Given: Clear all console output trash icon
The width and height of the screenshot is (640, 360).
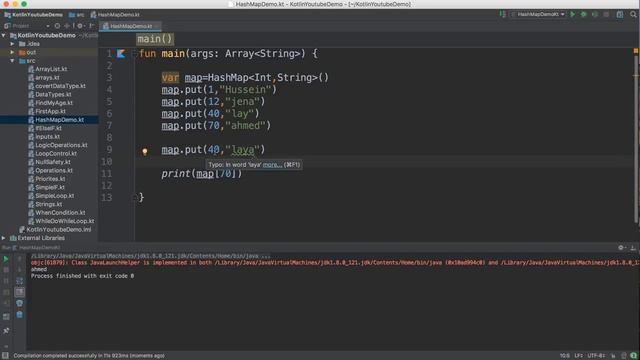Looking at the screenshot, I should [19, 315].
